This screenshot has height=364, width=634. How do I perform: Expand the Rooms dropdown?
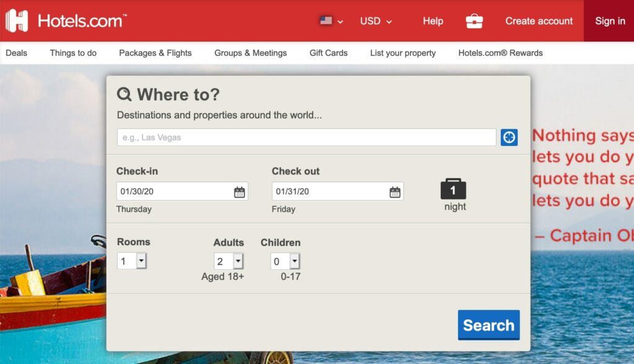(132, 261)
